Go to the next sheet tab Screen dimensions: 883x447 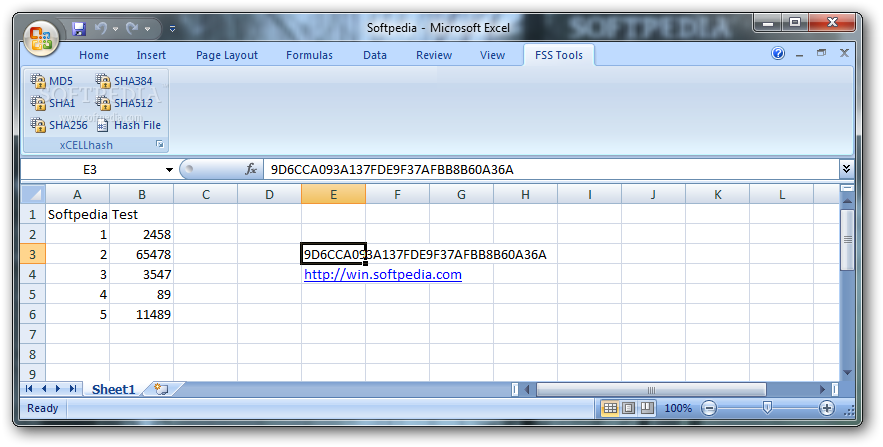pos(58,388)
